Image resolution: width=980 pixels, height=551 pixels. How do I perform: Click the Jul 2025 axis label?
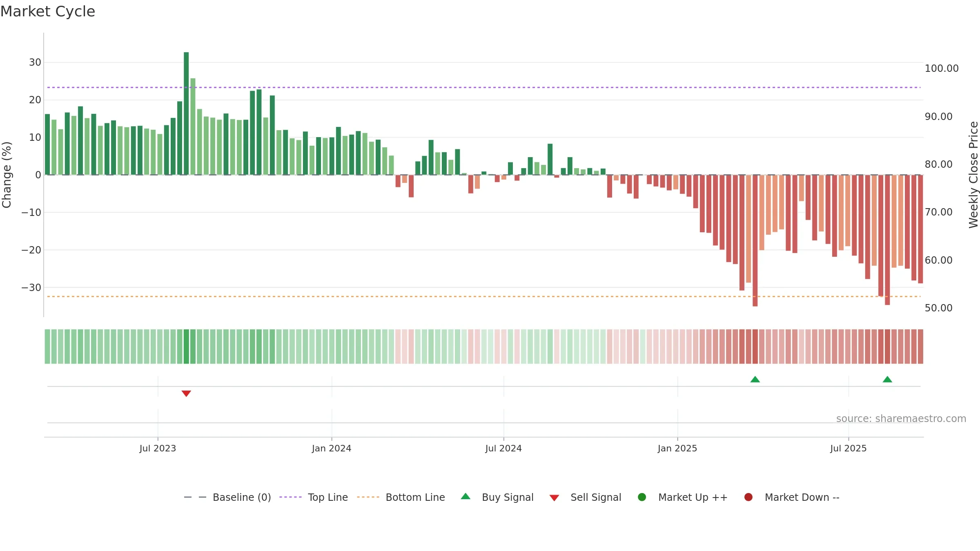click(849, 448)
